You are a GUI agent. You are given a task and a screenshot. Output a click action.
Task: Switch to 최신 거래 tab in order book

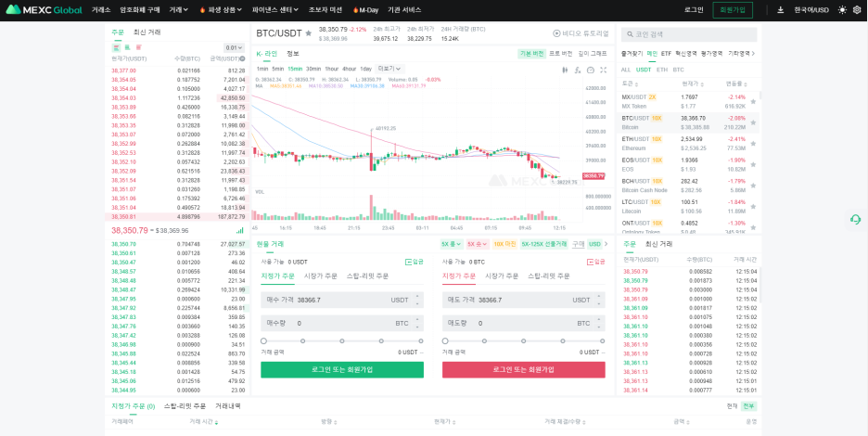tap(147, 32)
